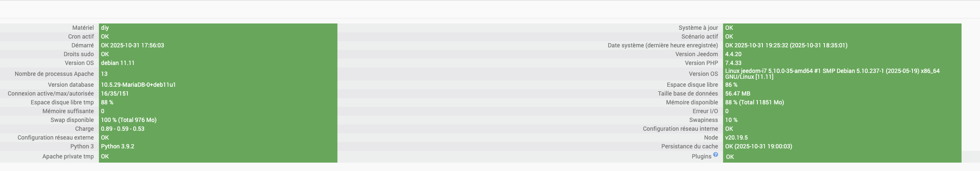The height and width of the screenshot is (171, 980).
Task: Select the MariaDB version database value
Action: click(138, 85)
